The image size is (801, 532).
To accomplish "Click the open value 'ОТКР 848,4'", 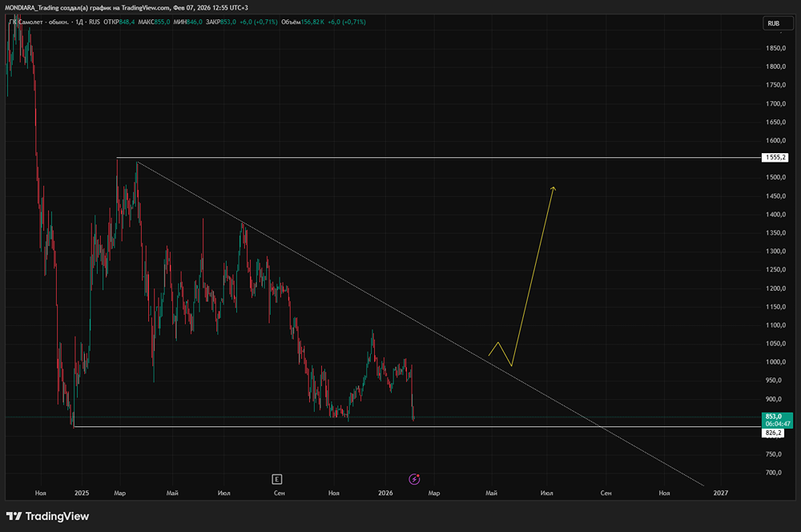I will tap(119, 22).
